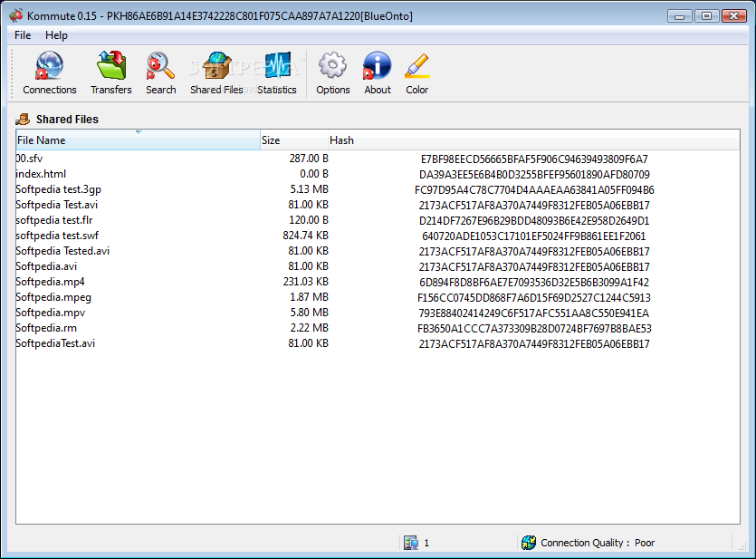Image resolution: width=756 pixels, height=559 pixels.
Task: Click hash starting with D214DF7267
Action: tap(534, 221)
